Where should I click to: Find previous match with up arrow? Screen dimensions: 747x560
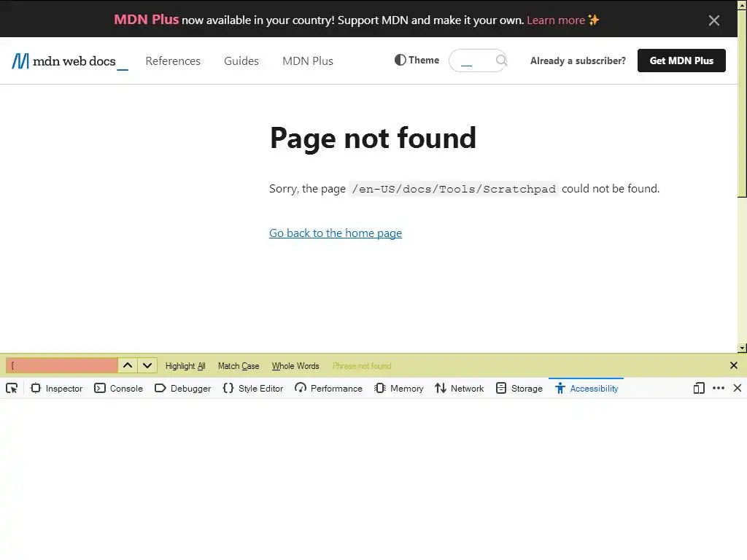(x=128, y=366)
